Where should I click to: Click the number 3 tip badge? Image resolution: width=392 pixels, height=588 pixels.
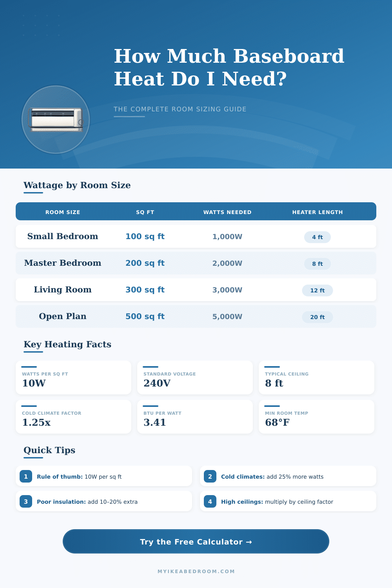[26, 502]
